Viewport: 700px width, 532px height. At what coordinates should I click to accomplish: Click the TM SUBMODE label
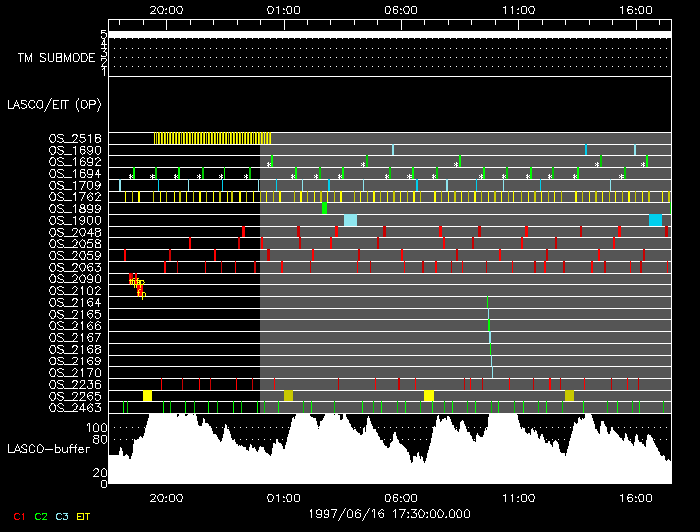tap(56, 58)
